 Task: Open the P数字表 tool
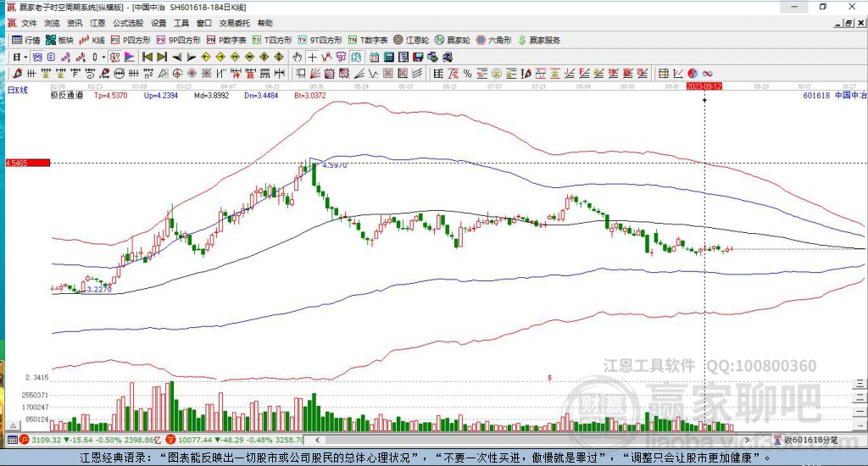226,40
